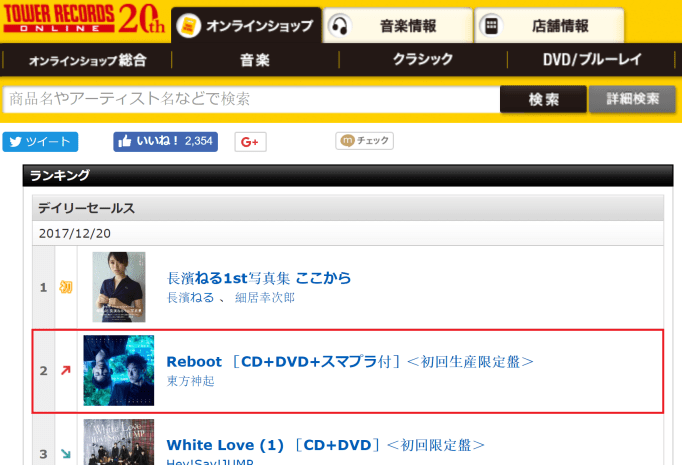Click the store building icon for 店舗情報

[x=491, y=26]
